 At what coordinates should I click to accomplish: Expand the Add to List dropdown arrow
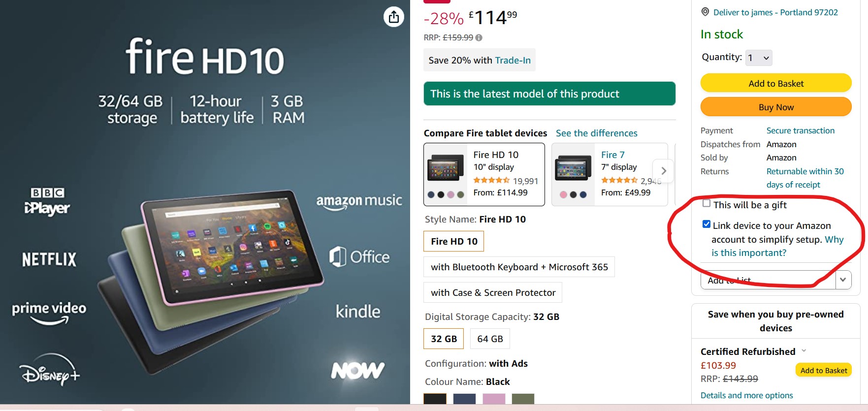coord(843,280)
